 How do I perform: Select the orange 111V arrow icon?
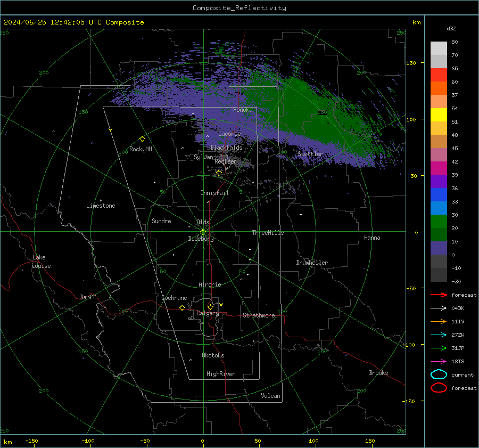[x=439, y=321]
